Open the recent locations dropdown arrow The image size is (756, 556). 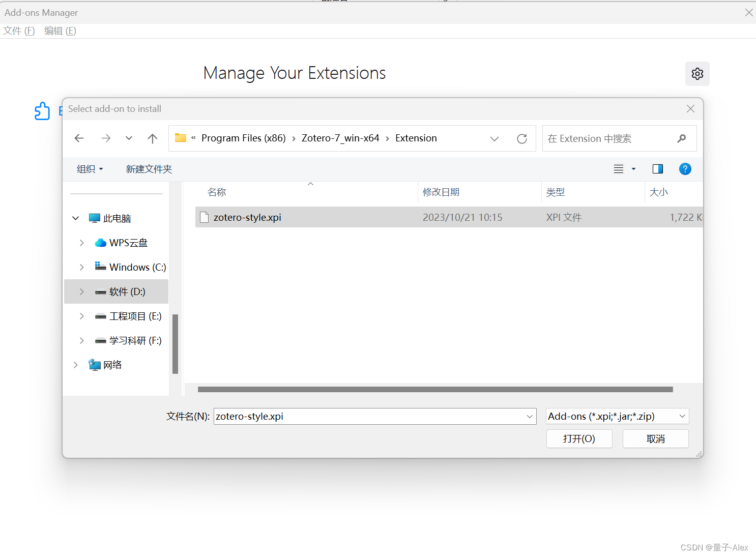click(129, 138)
